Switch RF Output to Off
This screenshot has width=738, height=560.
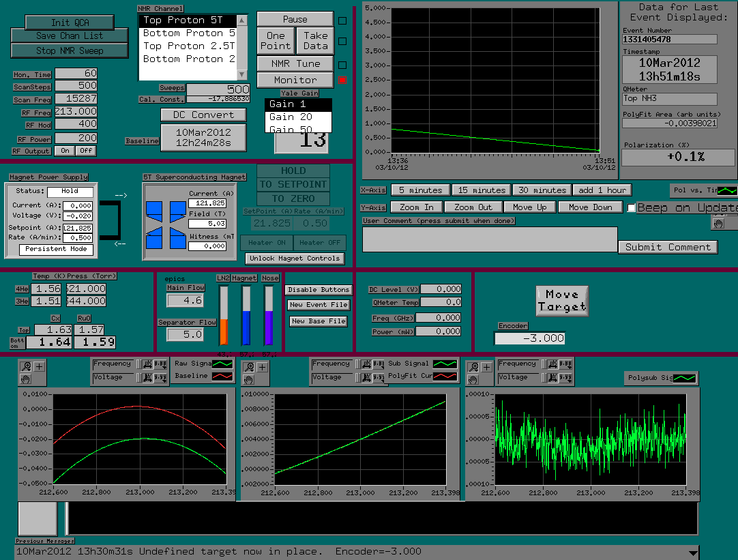(86, 151)
